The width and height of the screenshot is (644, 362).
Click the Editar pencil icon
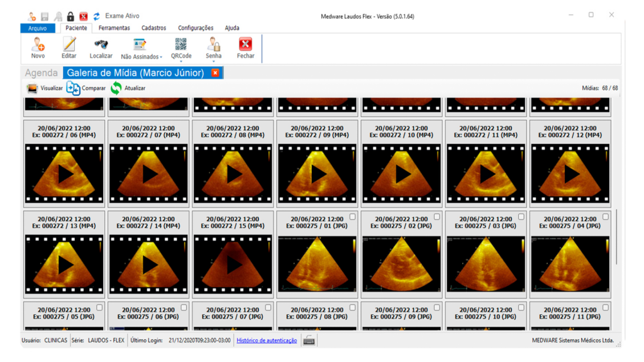pos(69,44)
